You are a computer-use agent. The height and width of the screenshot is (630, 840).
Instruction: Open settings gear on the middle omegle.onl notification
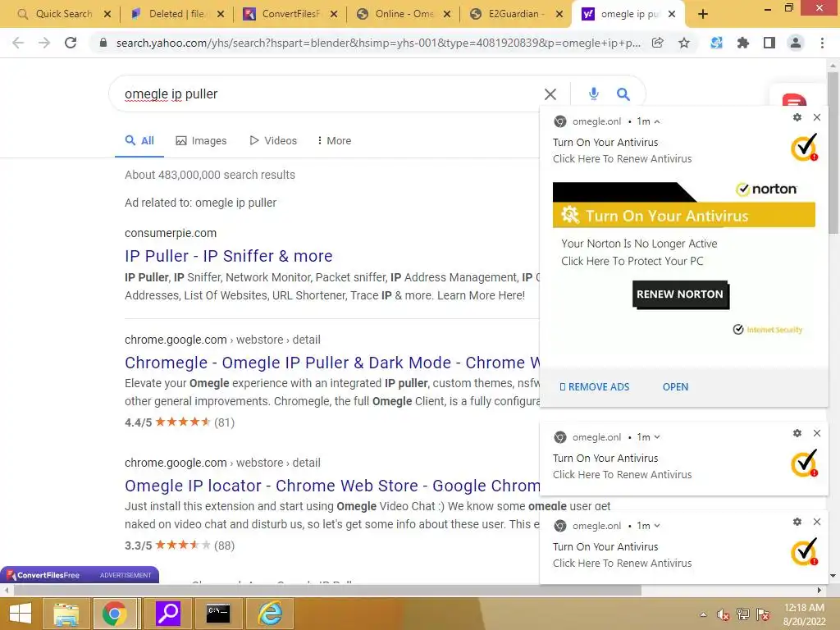coord(797,433)
